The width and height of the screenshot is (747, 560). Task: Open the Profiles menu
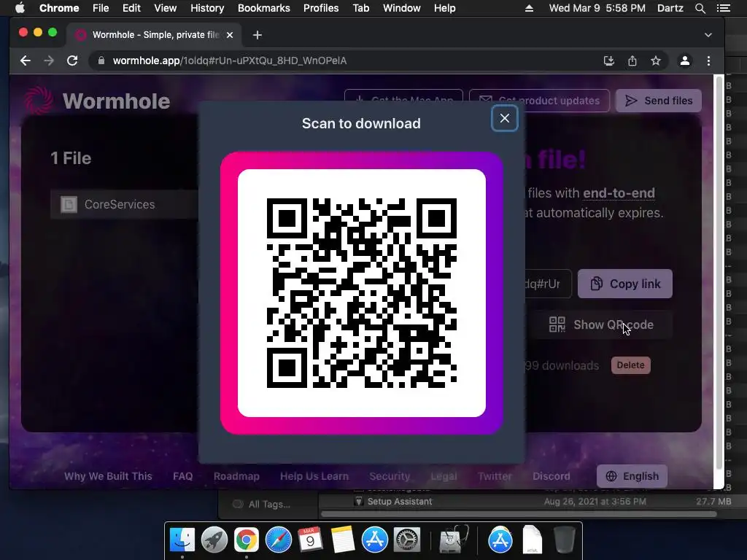tap(321, 8)
